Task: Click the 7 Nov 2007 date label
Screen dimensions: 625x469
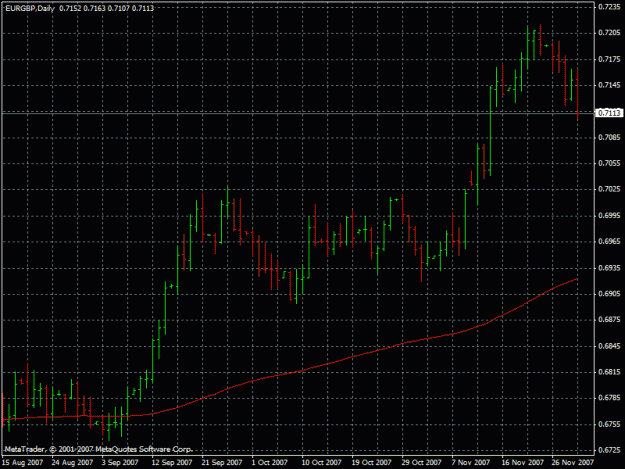Action: click(x=471, y=463)
